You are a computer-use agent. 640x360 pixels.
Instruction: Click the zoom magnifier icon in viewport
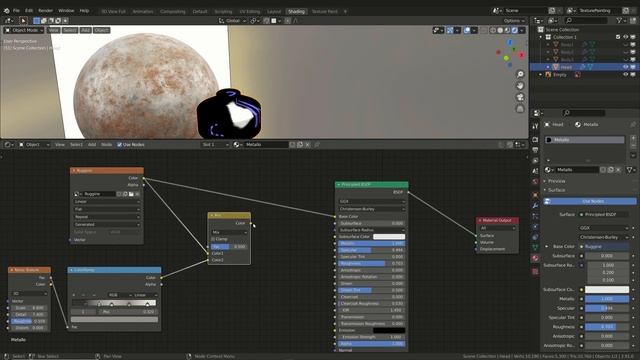[520, 74]
